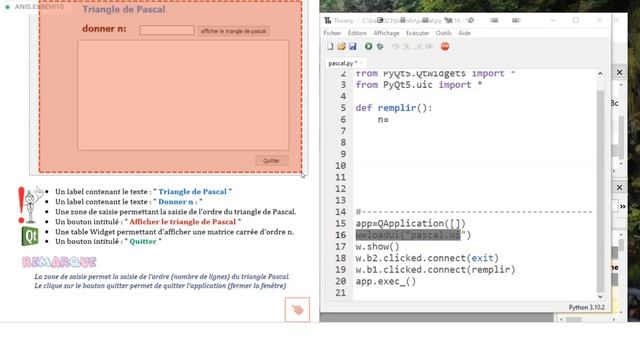Click red 'Afficher le triangle de Pascal' text
This screenshot has height=360, width=640.
182,222
